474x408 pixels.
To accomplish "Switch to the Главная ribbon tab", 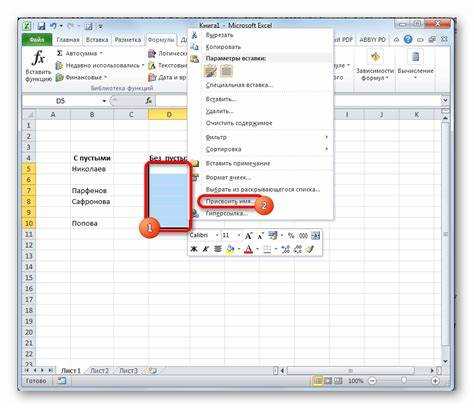I will 68,40.
